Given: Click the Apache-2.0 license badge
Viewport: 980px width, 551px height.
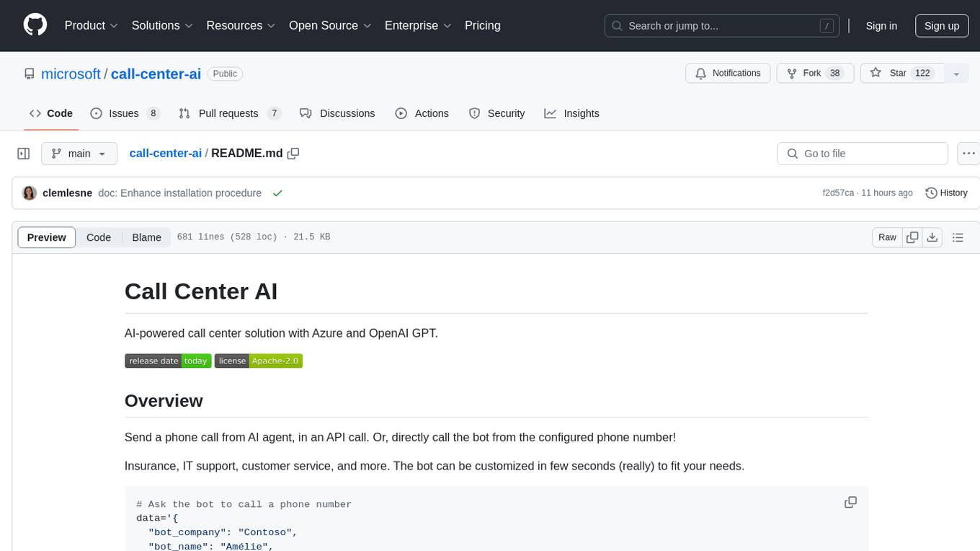Looking at the screenshot, I should point(259,361).
